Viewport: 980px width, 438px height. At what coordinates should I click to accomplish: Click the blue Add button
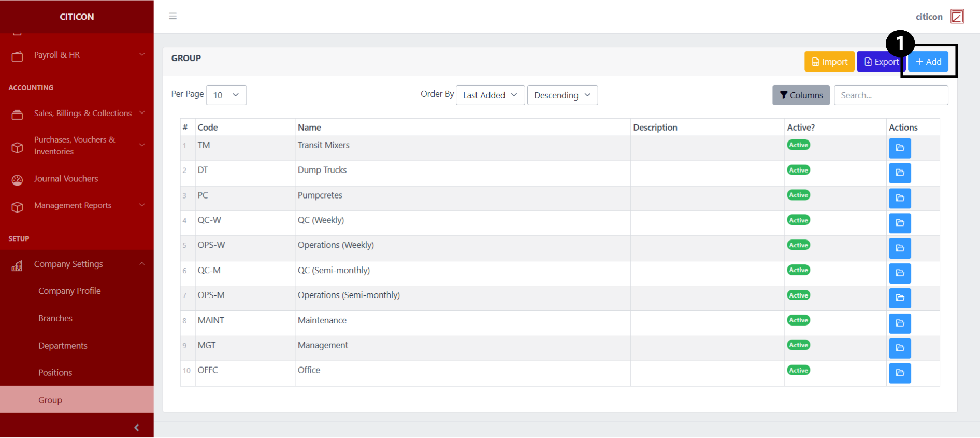[x=928, y=62]
